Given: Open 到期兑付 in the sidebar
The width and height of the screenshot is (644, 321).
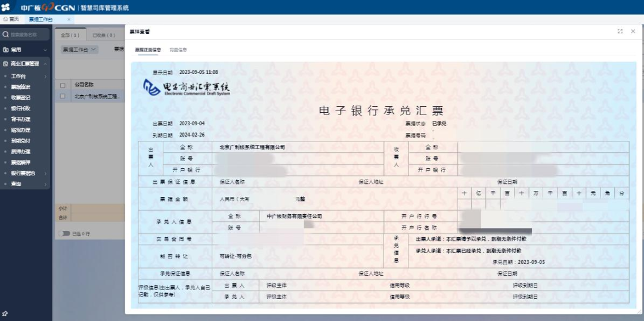Looking at the screenshot, I should (20, 141).
